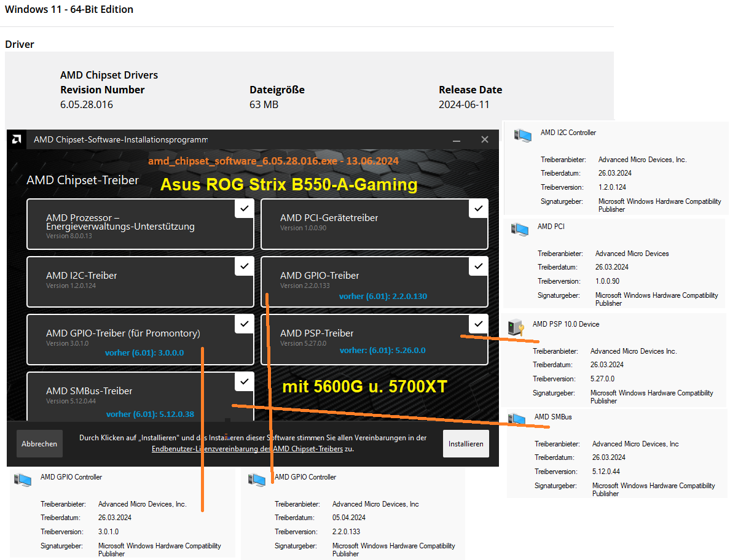The width and height of the screenshot is (730, 560).
Task: Click I2C Controller Treiberversion 1.2.0.124
Action: [612, 187]
